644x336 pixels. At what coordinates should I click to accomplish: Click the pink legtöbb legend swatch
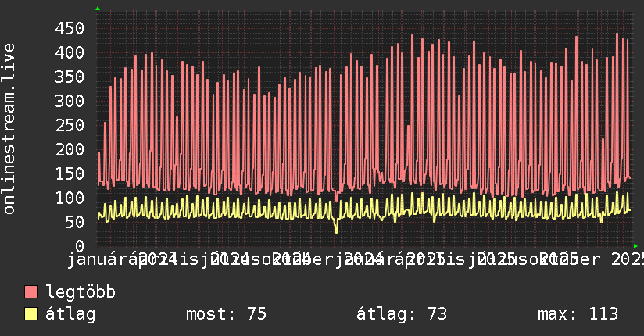point(30,291)
